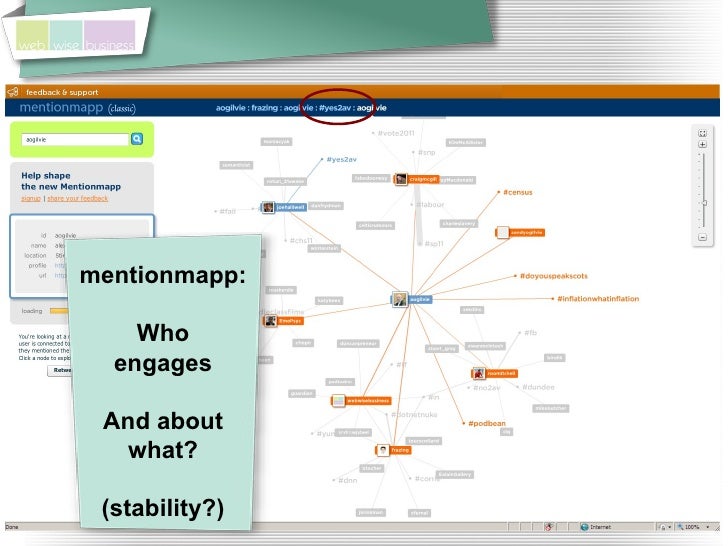Select the #yes2av breadcrumb in header
Viewport: 728px width, 546px height.
click(335, 108)
